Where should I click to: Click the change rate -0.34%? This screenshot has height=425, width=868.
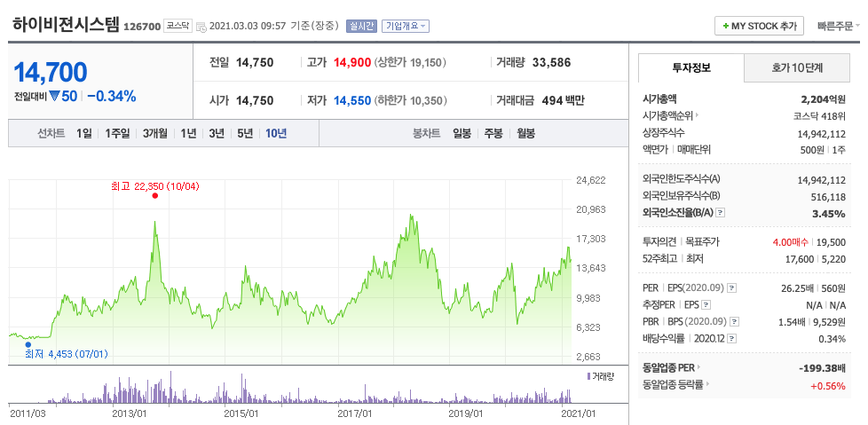[111, 97]
